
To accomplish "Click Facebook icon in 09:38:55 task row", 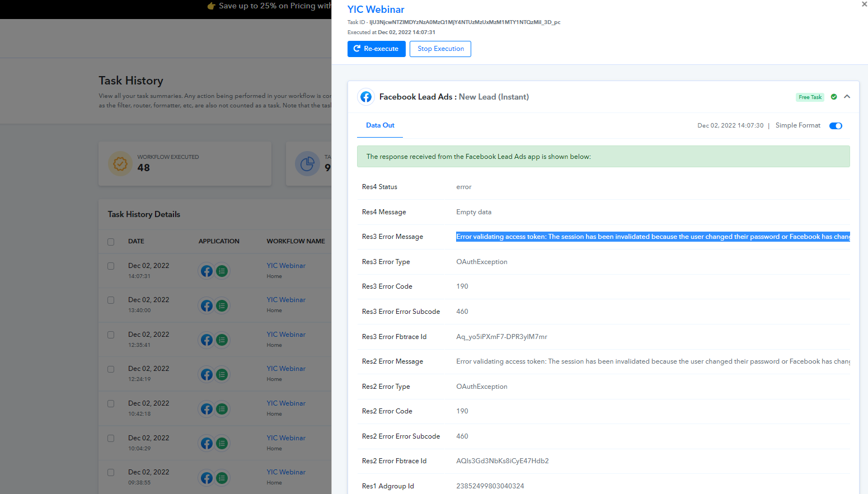I will point(207,478).
